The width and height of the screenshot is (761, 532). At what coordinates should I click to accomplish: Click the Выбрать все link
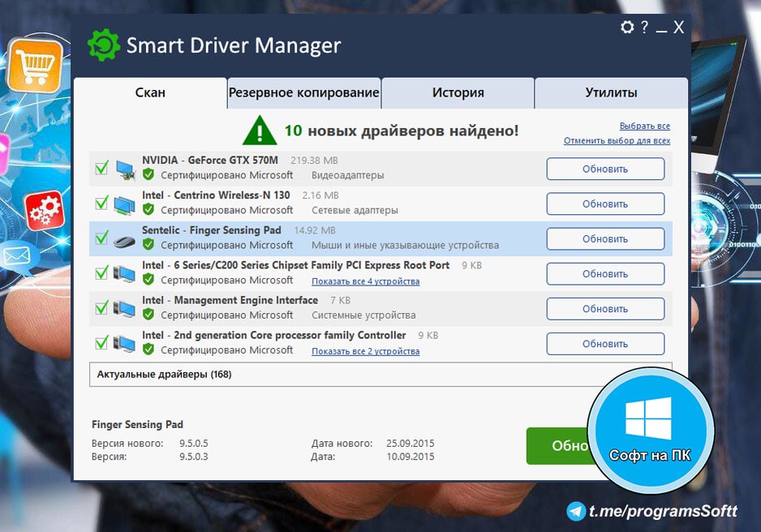coord(644,126)
